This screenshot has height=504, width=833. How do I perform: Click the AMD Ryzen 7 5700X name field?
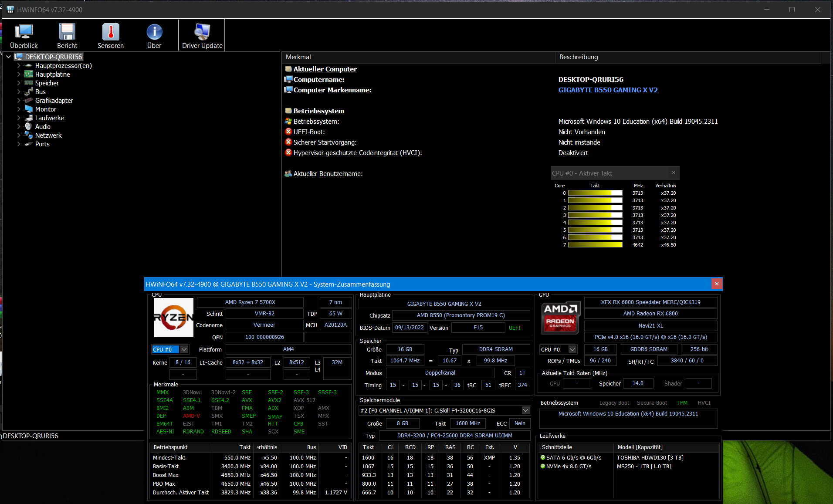[x=250, y=302]
